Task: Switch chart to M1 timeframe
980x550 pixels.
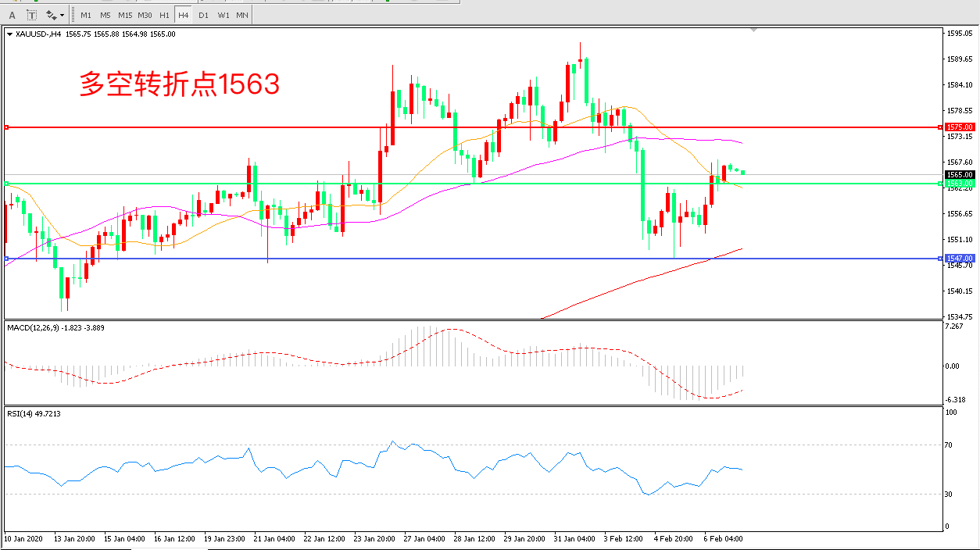Action: tap(86, 15)
